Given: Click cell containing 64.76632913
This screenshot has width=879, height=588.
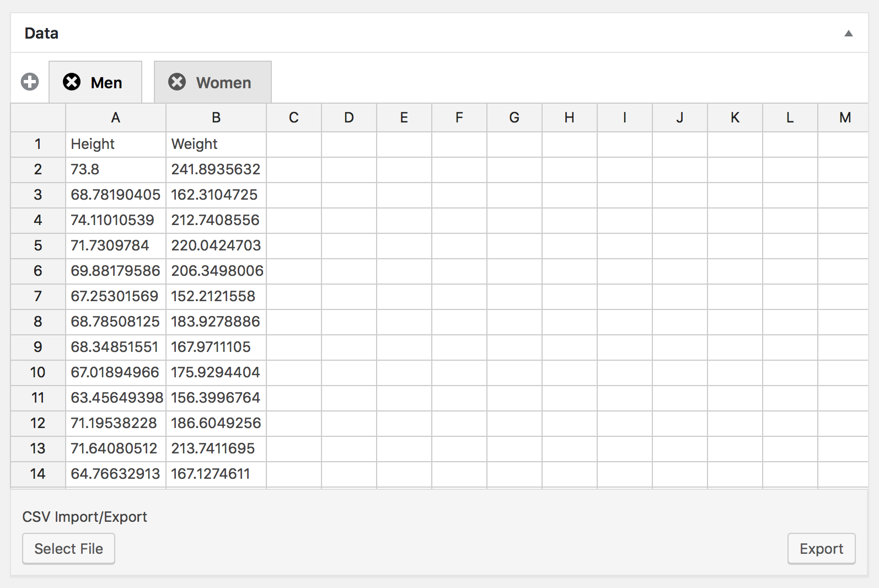Looking at the screenshot, I should tap(116, 474).
